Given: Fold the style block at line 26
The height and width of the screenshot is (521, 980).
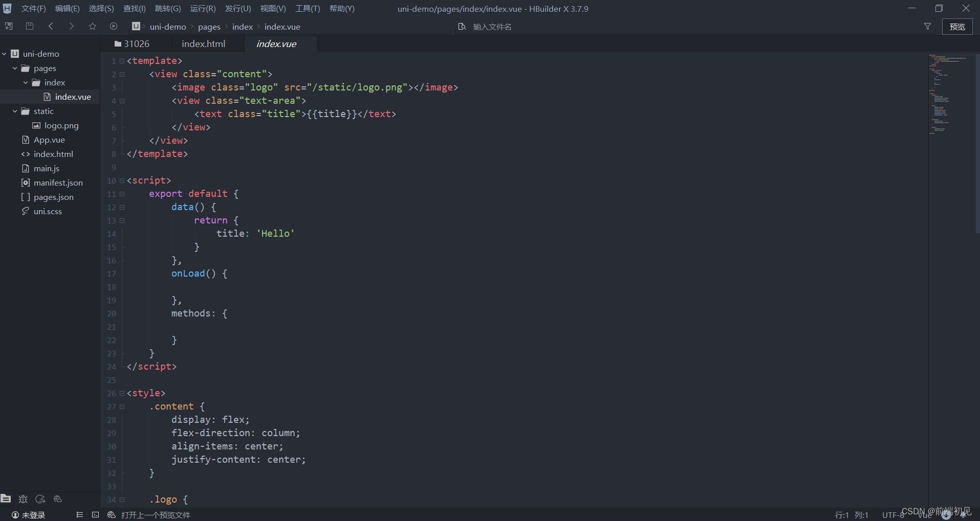Looking at the screenshot, I should 122,393.
